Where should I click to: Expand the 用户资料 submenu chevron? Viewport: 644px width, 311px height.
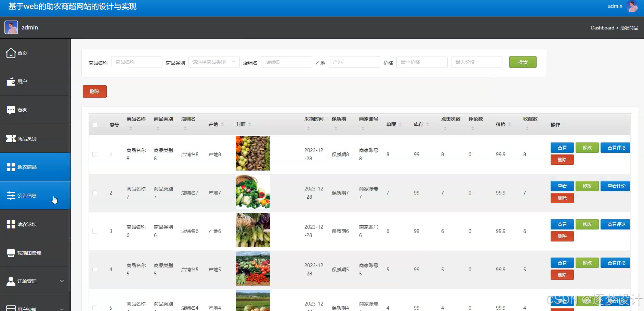[62, 309]
